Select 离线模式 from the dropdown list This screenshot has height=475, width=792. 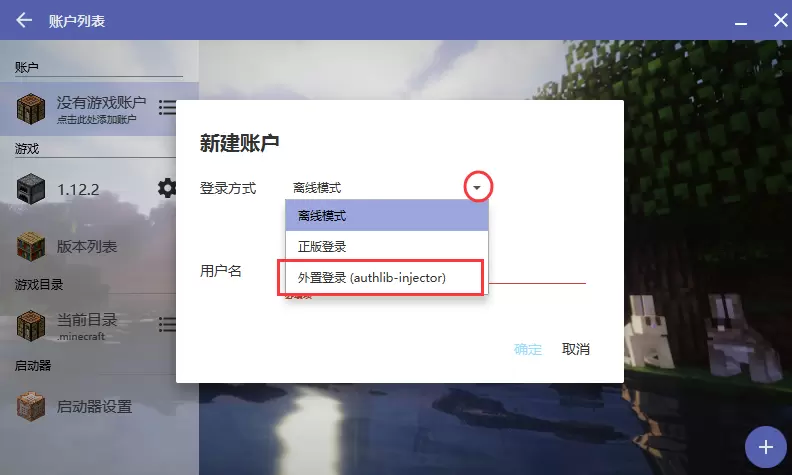pos(387,216)
